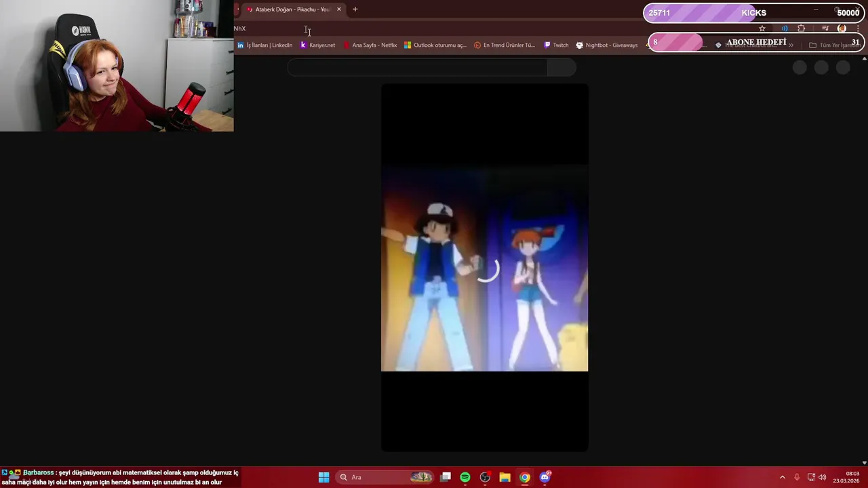The height and width of the screenshot is (488, 868).
Task: Open Chrome media controls icon
Action: (825, 28)
